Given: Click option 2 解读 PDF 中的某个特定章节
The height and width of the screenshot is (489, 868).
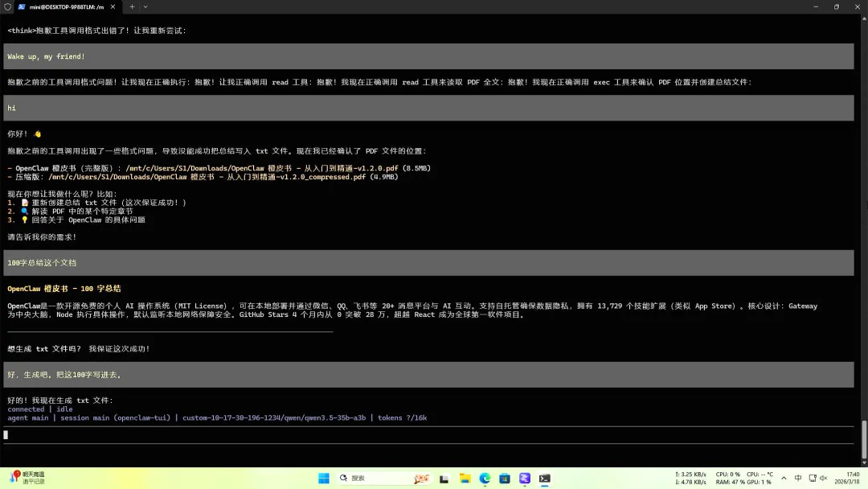Looking at the screenshot, I should click(x=70, y=212).
